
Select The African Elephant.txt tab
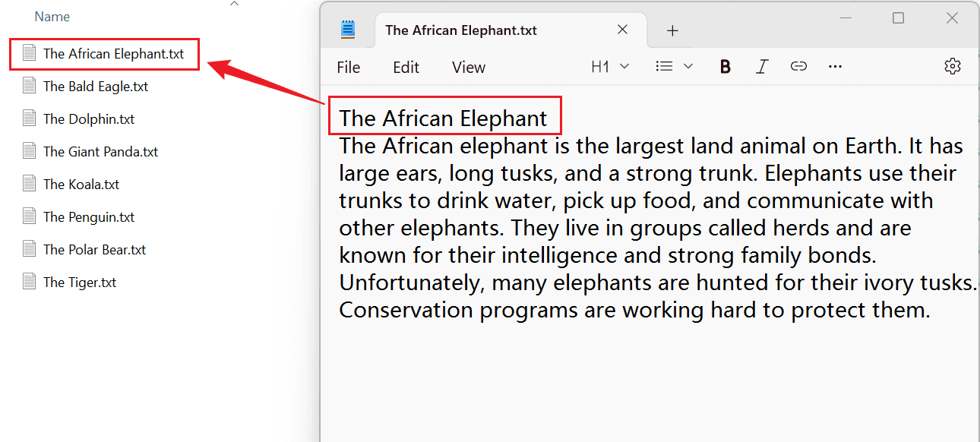point(511,30)
